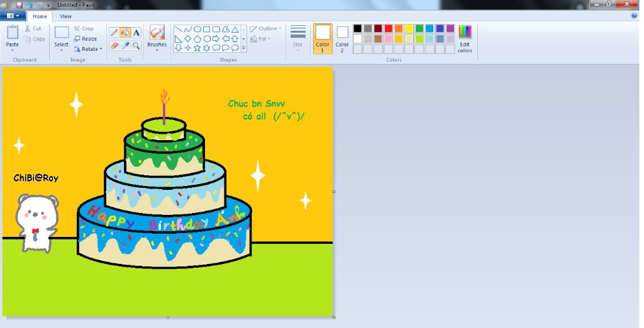
Task: Select the Pencil tool
Action: [114, 33]
